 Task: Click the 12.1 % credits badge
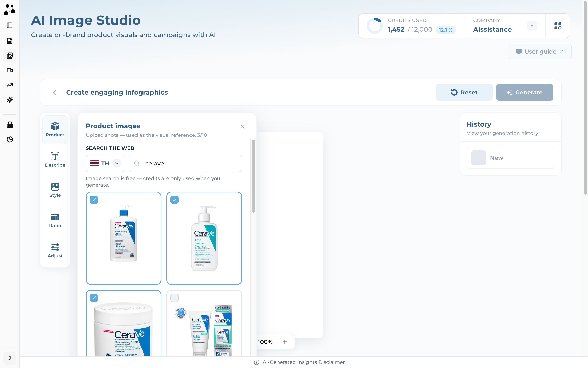coord(445,30)
